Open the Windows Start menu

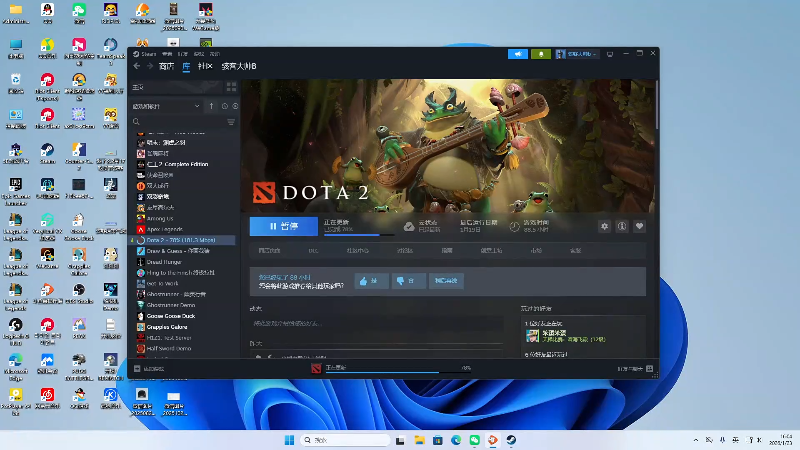289,440
